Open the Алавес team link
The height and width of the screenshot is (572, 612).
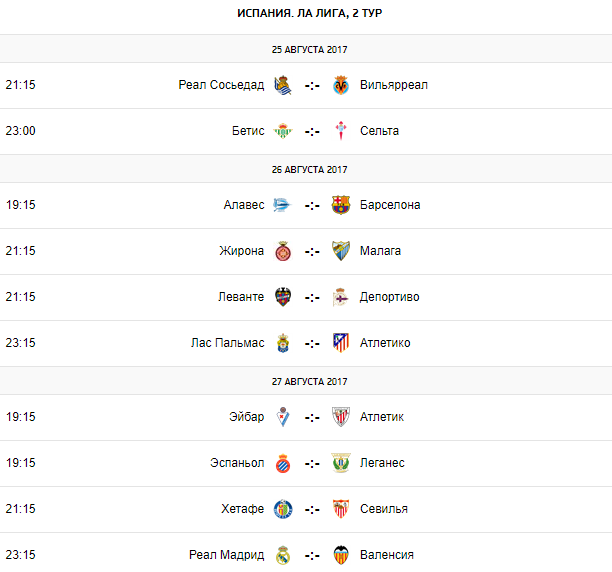tap(244, 205)
